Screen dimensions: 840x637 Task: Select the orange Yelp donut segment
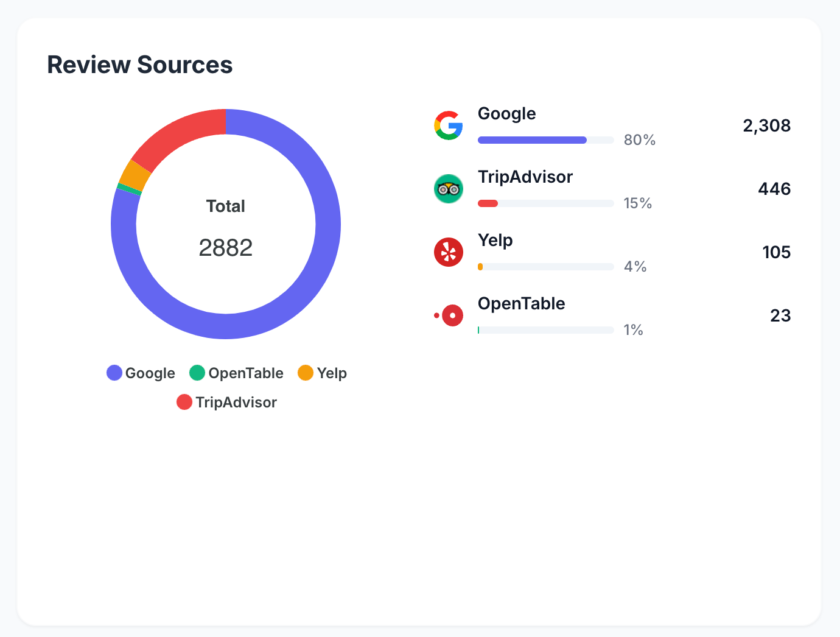coord(135,175)
